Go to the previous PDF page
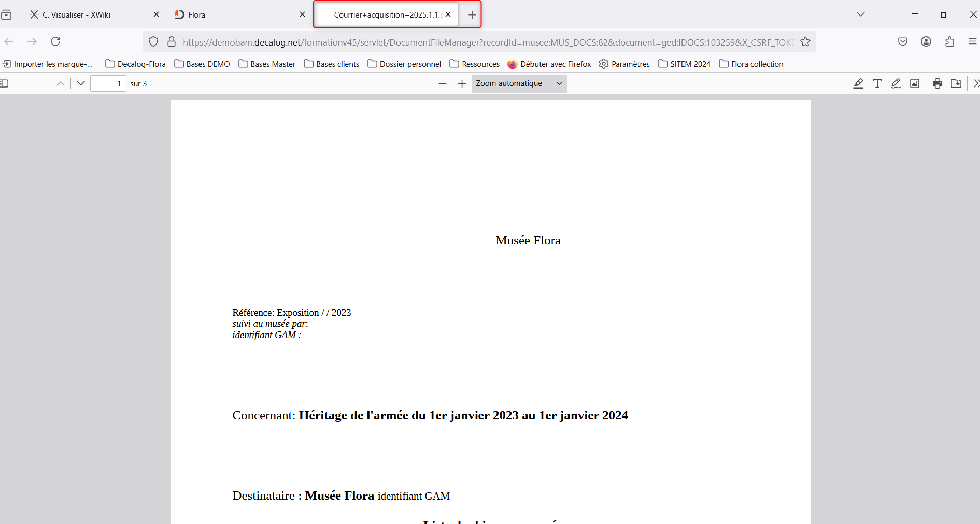 click(x=61, y=83)
